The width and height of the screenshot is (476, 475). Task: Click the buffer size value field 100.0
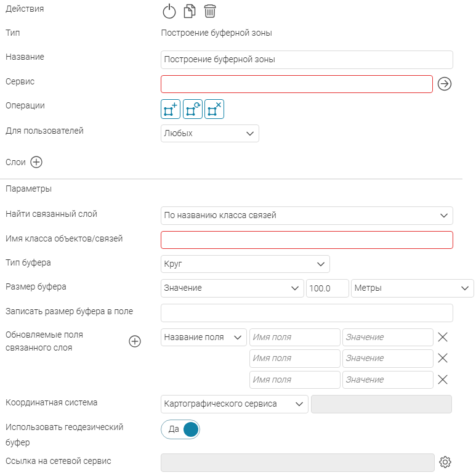point(327,288)
